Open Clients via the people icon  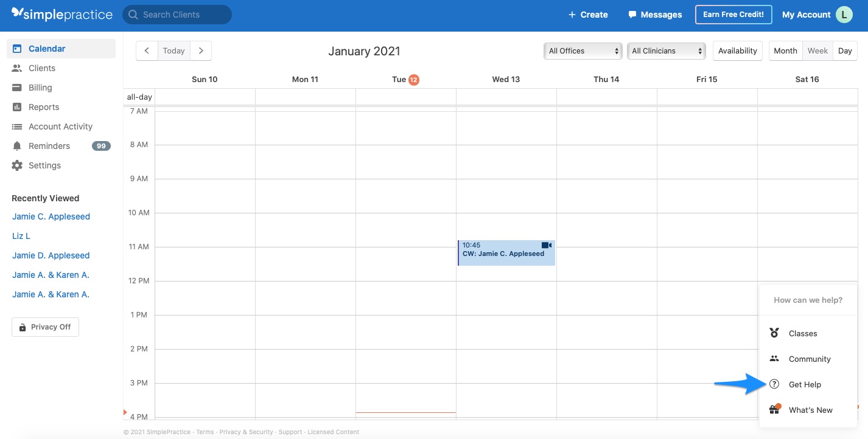click(x=17, y=68)
